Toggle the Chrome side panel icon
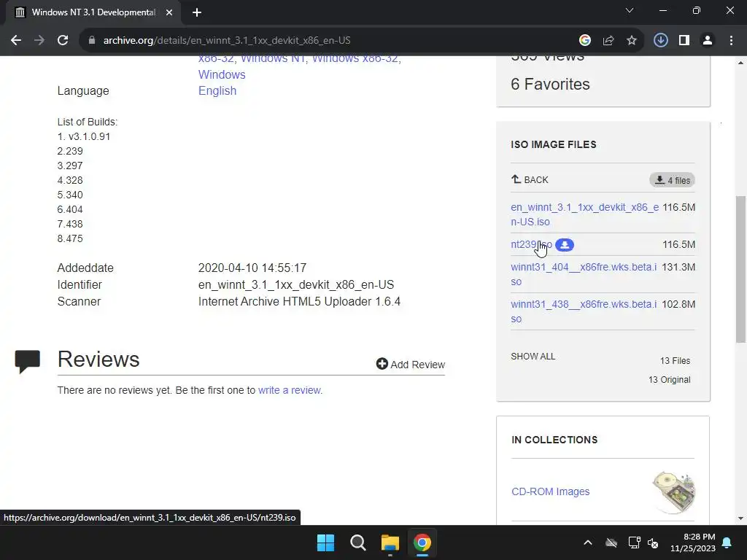The image size is (747, 560). point(684,41)
